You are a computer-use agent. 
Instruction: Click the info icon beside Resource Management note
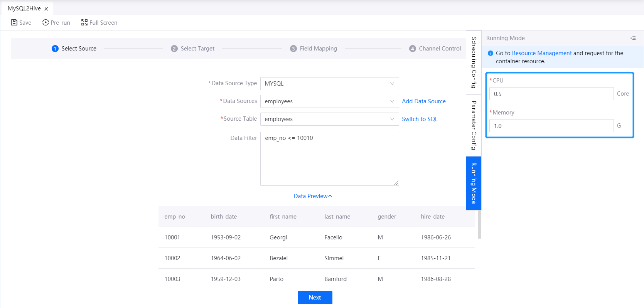click(491, 53)
